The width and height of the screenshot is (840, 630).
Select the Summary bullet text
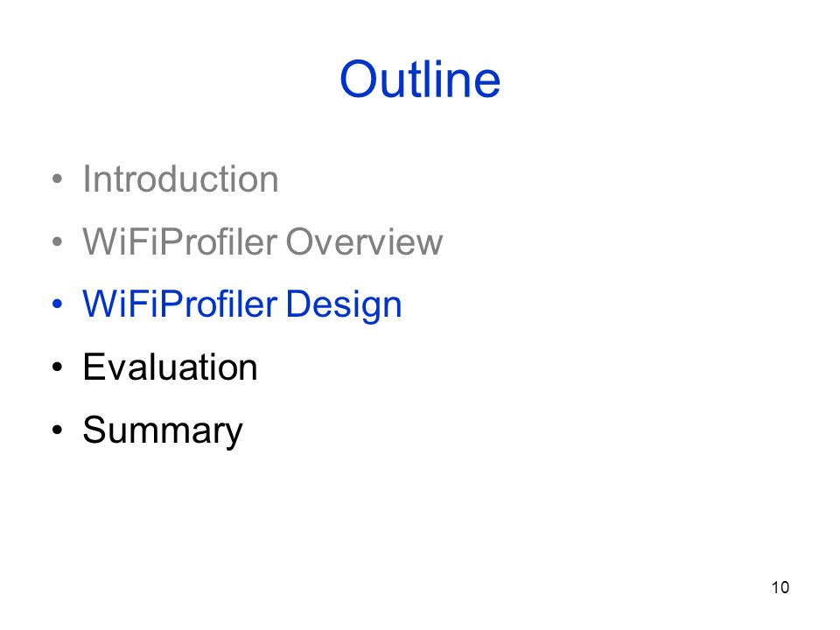pyautogui.click(x=163, y=431)
